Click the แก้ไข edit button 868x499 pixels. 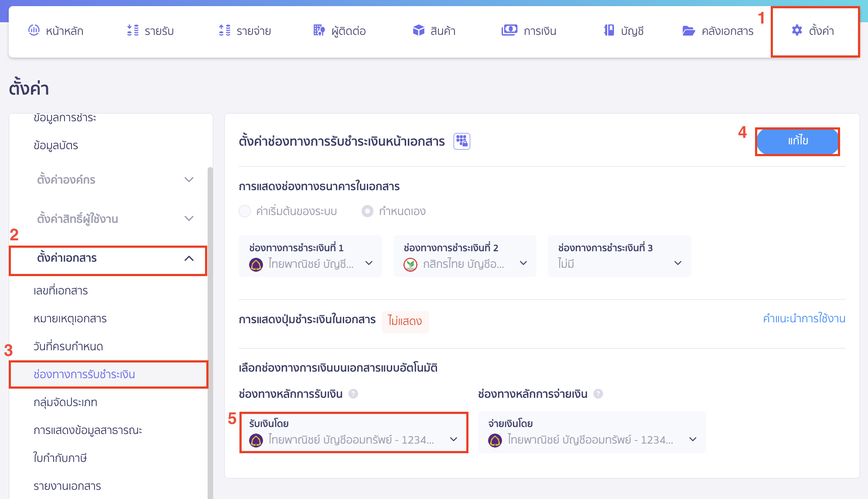pos(797,141)
